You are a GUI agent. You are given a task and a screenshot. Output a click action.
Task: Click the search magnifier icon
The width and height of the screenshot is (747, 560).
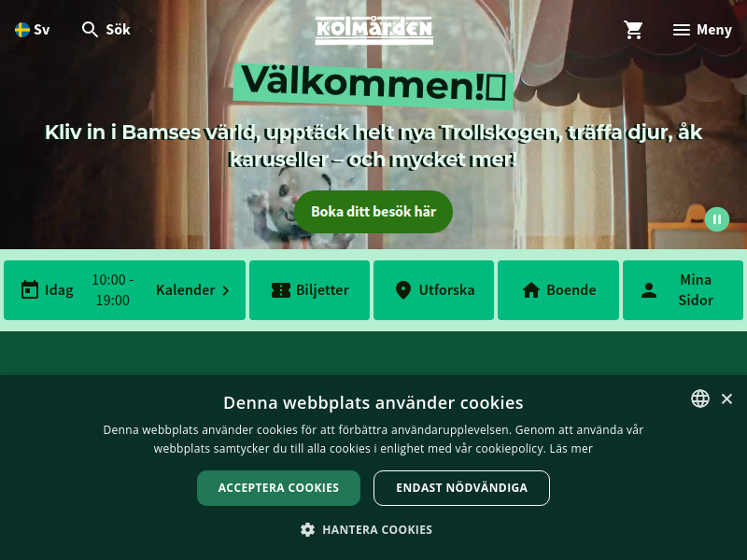[x=90, y=30]
